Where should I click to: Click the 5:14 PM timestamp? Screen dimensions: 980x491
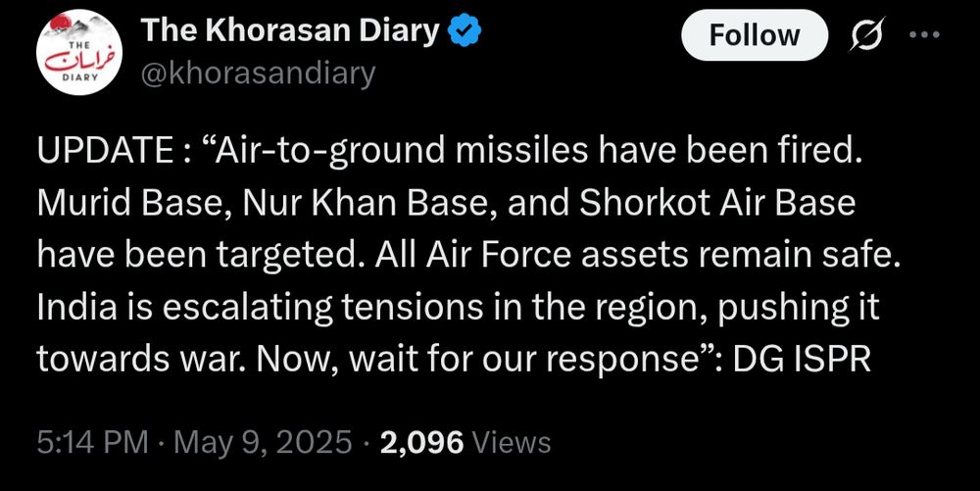coord(92,443)
